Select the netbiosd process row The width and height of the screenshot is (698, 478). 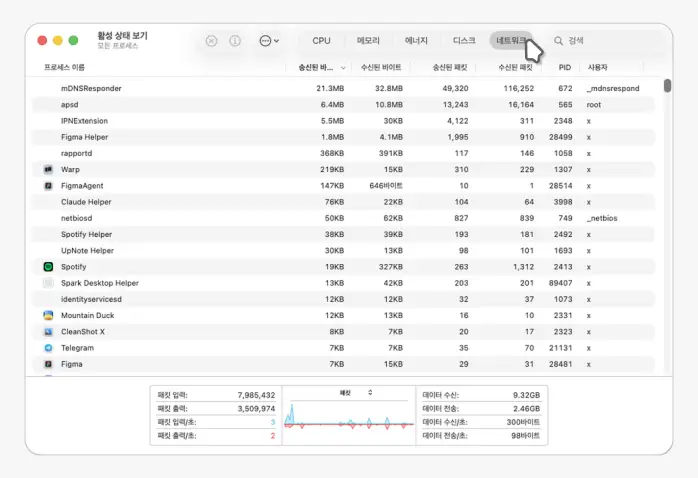(x=343, y=218)
